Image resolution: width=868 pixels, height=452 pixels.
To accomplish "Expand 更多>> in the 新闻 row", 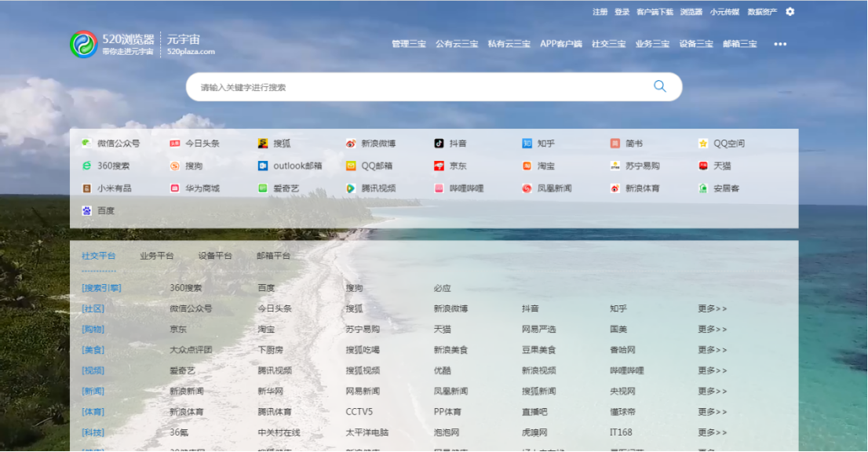I will coord(713,391).
